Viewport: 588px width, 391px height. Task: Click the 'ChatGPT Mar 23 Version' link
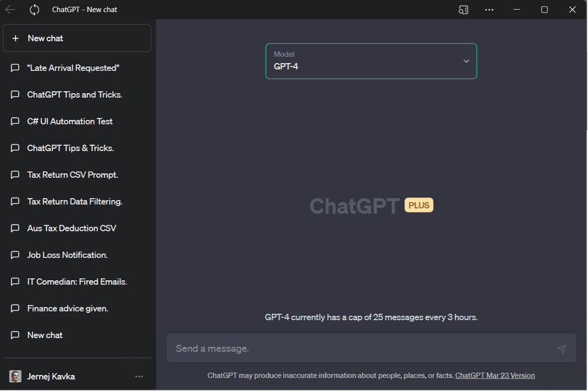point(494,375)
